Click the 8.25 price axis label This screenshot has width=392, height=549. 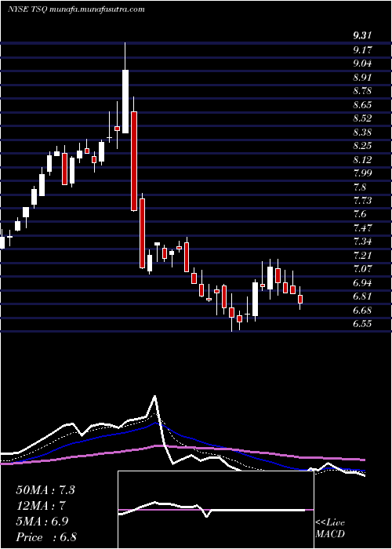pyautogui.click(x=362, y=146)
